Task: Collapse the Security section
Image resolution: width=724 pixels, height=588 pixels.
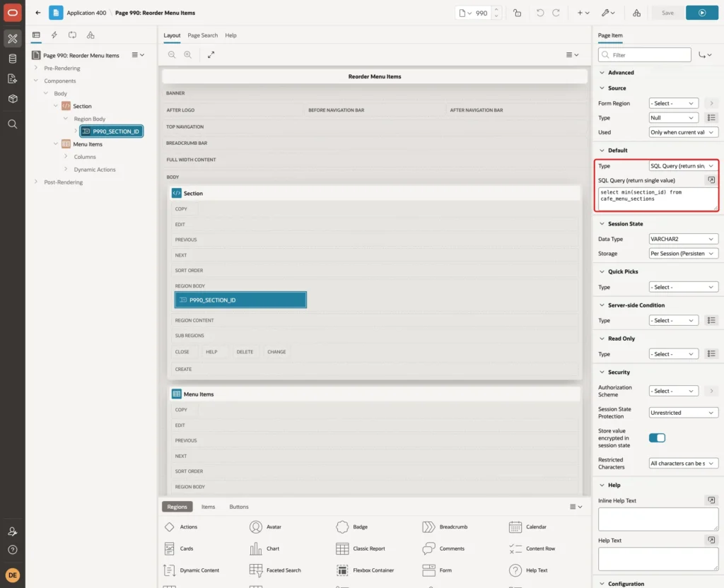Action: [602, 372]
